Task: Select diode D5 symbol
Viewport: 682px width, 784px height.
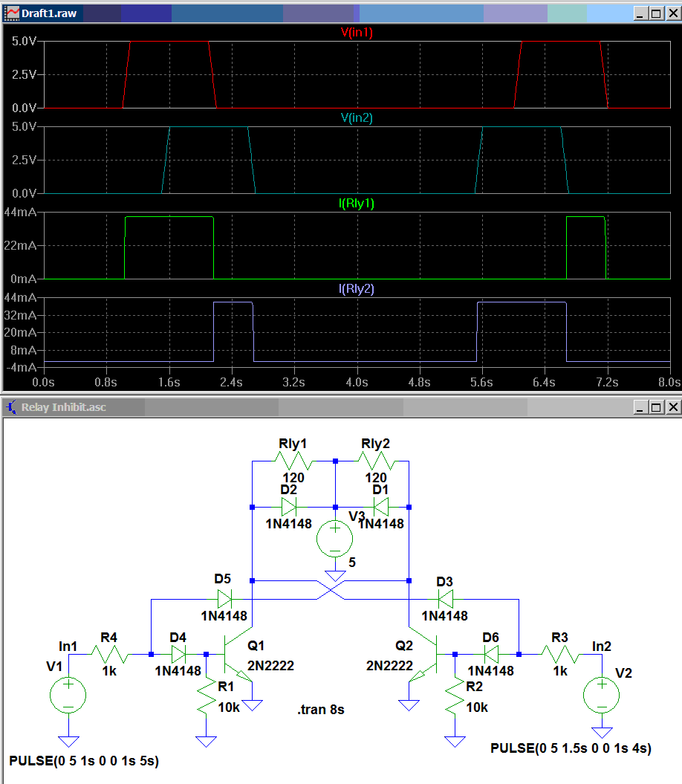Action: tap(225, 598)
